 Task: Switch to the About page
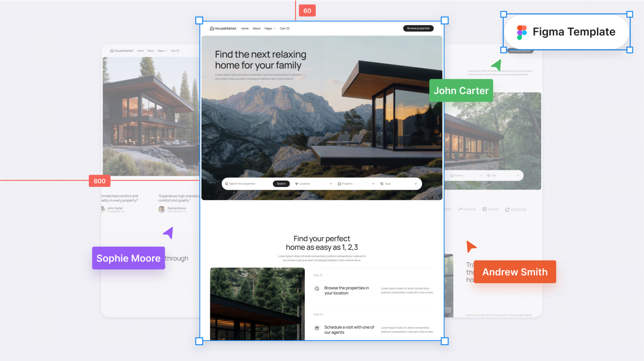tap(257, 28)
